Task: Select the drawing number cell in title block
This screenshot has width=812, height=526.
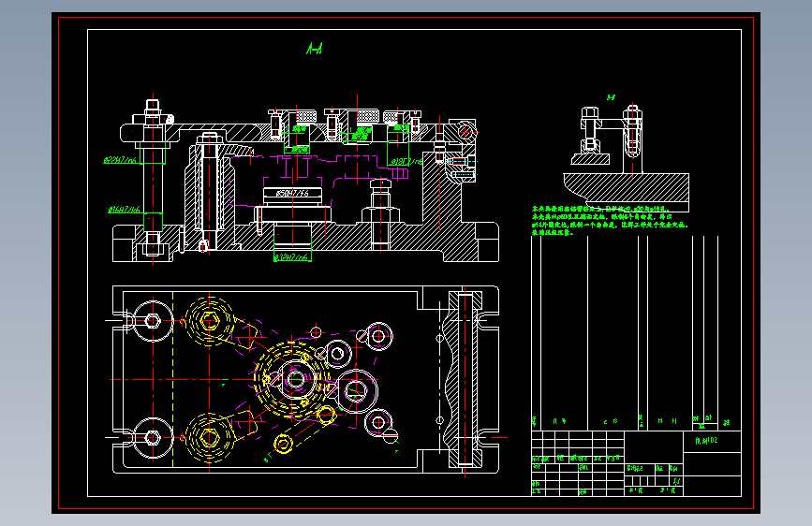Action: [712, 441]
